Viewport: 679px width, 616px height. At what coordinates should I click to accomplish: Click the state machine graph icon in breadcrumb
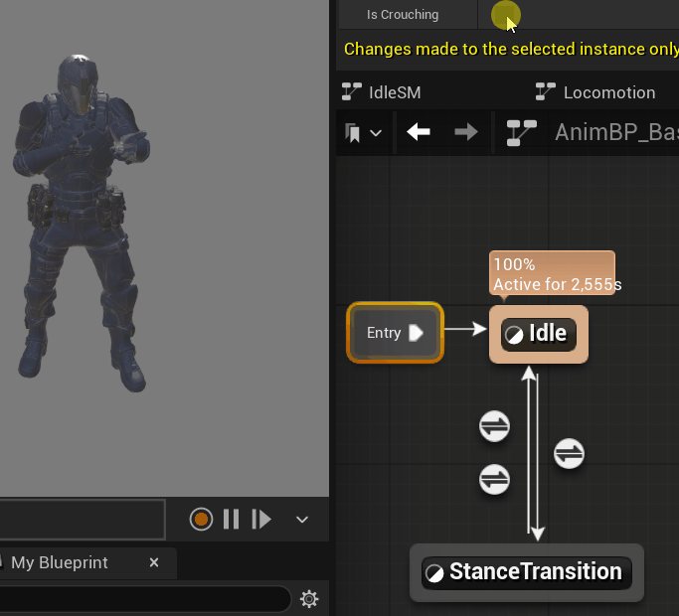[521, 132]
